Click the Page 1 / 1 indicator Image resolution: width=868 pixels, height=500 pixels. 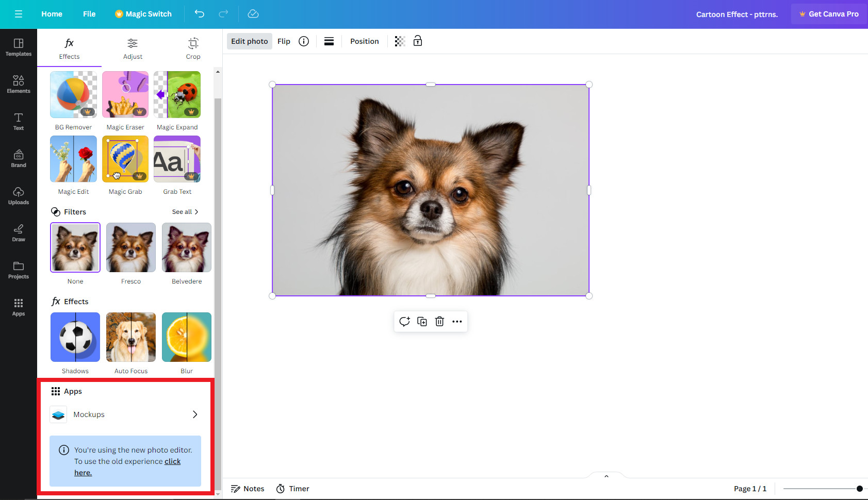(750, 489)
